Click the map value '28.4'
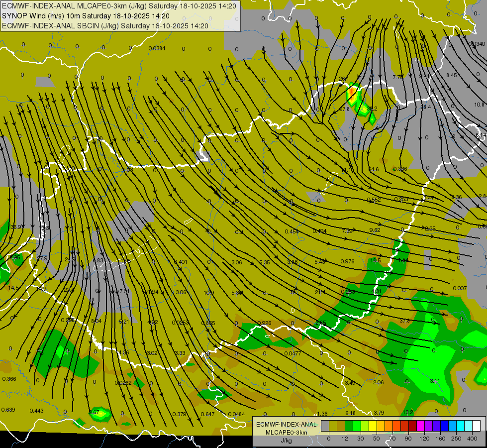 (x=425, y=107)
